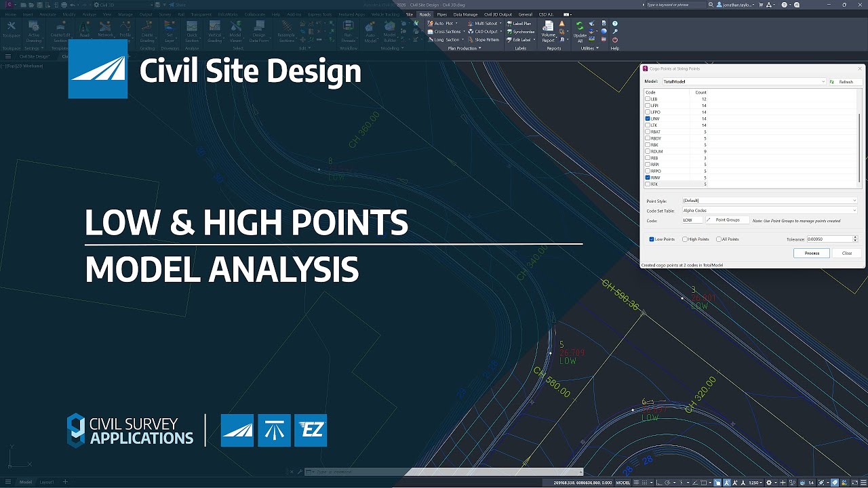This screenshot has height=488, width=868.
Task: Click the Process button
Action: (x=812, y=253)
